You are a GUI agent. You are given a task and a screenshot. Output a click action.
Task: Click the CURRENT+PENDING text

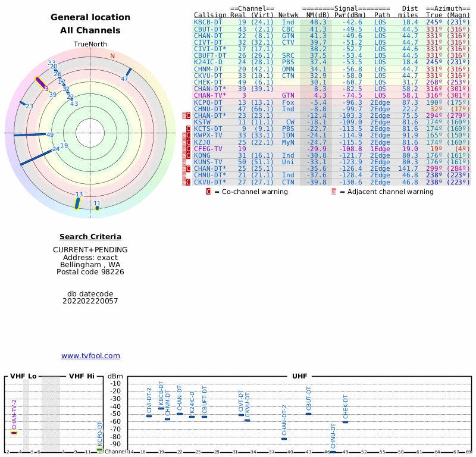click(90, 250)
